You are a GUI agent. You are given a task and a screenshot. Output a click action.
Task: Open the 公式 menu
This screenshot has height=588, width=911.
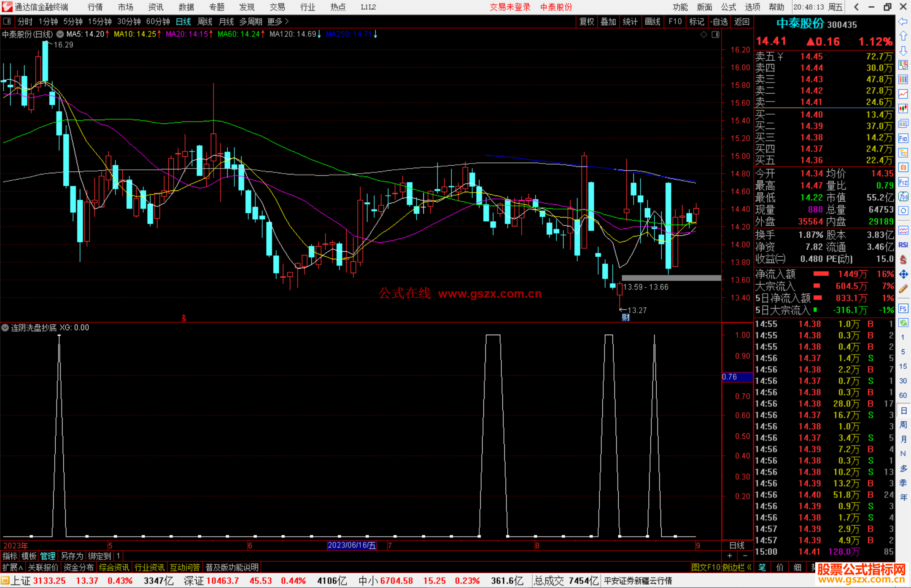(x=728, y=7)
